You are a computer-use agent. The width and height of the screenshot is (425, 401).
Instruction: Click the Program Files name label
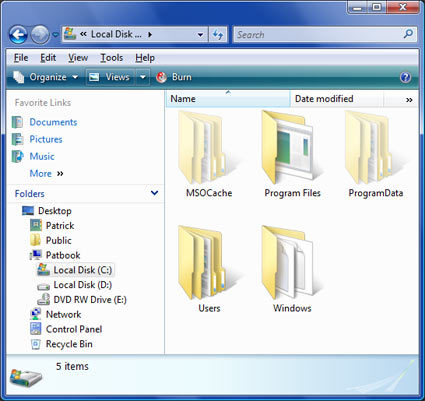[x=292, y=193]
